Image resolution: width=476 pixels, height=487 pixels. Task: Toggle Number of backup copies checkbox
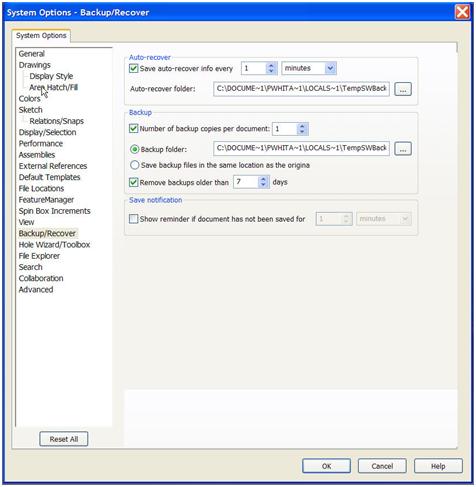(133, 129)
